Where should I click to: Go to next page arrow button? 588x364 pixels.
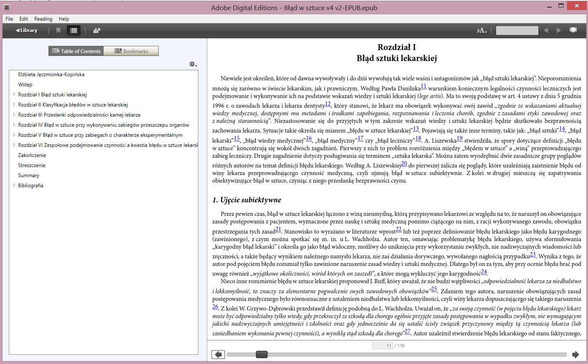tap(575, 354)
